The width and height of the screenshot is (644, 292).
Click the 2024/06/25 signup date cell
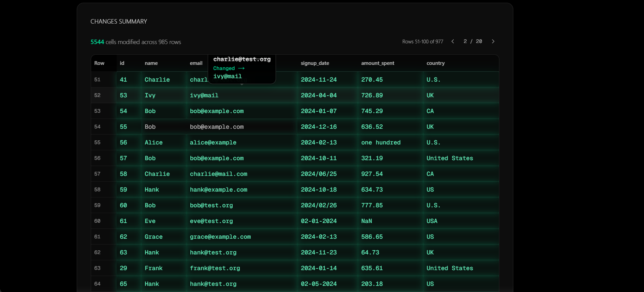319,174
